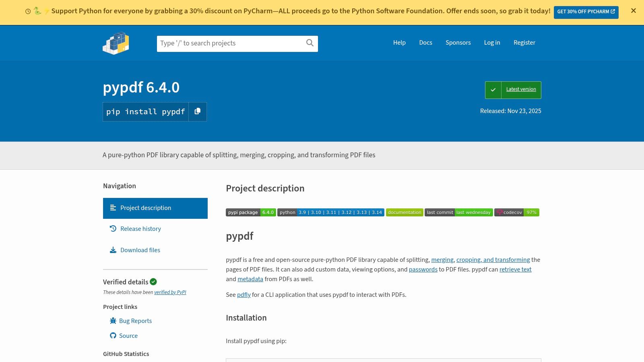Viewport: 644px width, 362px height.
Task: Select the Project description list icon
Action: [x=113, y=208]
